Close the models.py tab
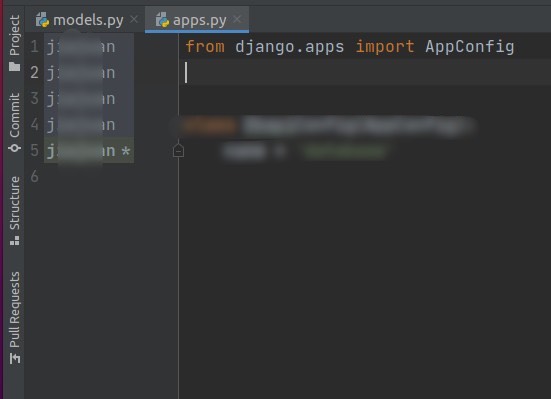 coord(134,19)
